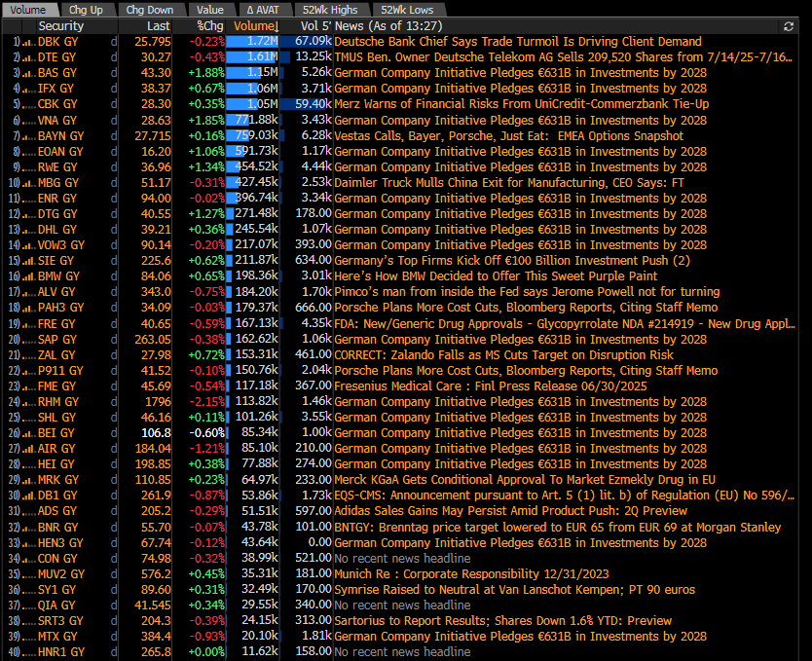812x661 pixels.
Task: Open Merz UniCredit-Commerzbank warning headline
Action: click(x=522, y=104)
